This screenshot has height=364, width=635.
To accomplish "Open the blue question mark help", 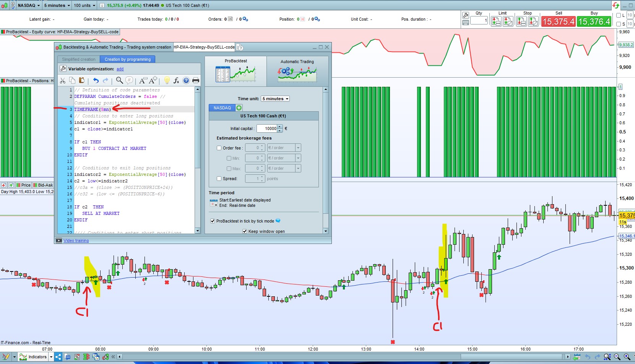I will click(x=186, y=80).
